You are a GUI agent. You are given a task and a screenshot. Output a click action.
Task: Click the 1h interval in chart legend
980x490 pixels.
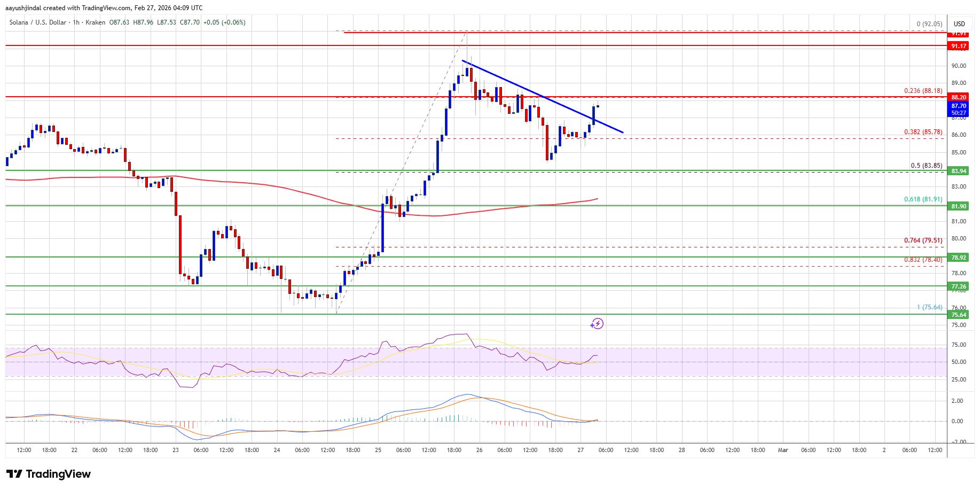[x=77, y=22]
